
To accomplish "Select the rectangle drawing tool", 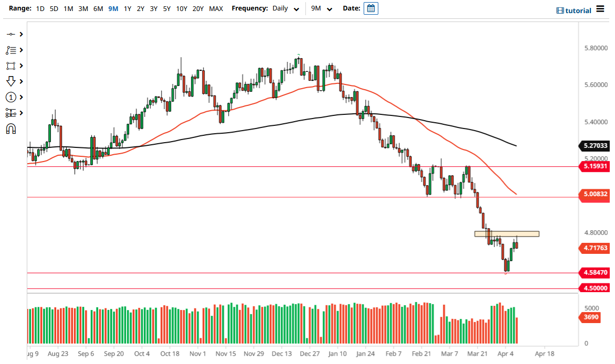I will (x=10, y=66).
